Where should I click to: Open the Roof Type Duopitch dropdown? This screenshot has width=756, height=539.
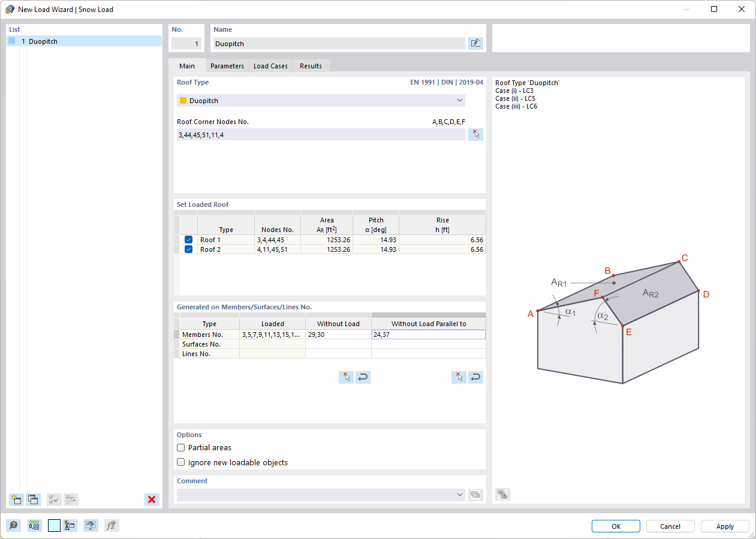(321, 101)
